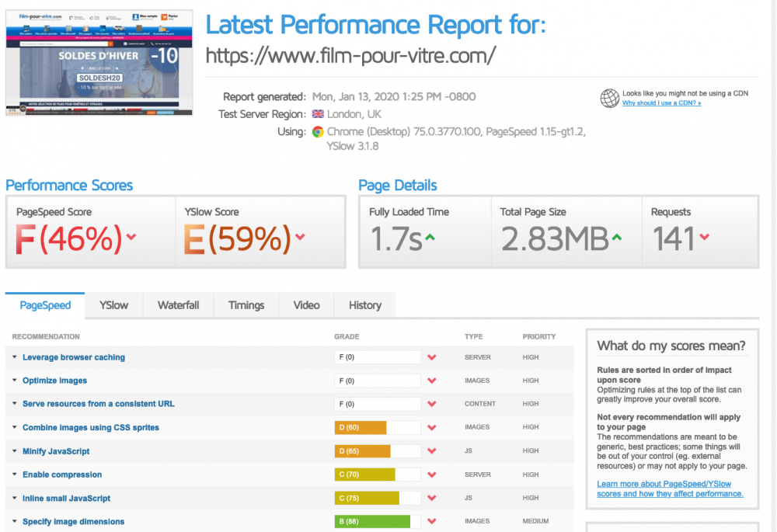Click red chevron beside Minify JavaScript grade
Image resolution: width=777 pixels, height=532 pixels.
point(431,450)
